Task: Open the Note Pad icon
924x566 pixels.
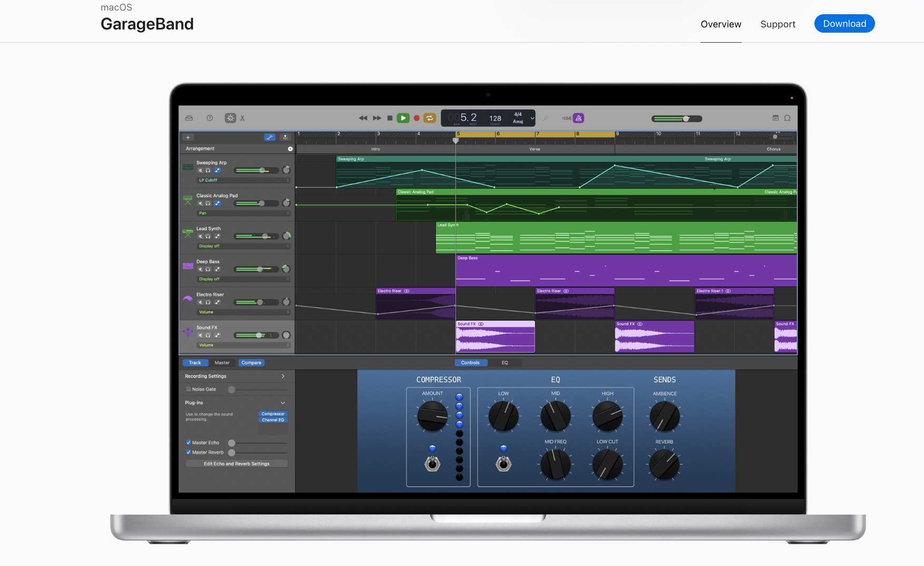Action: pyautogui.click(x=775, y=118)
